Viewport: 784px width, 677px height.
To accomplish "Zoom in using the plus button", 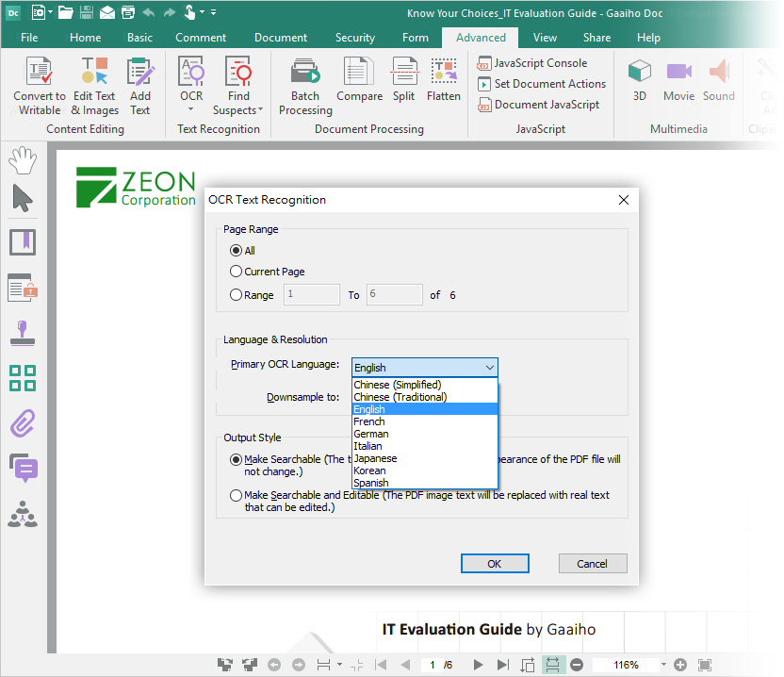I will [x=680, y=665].
